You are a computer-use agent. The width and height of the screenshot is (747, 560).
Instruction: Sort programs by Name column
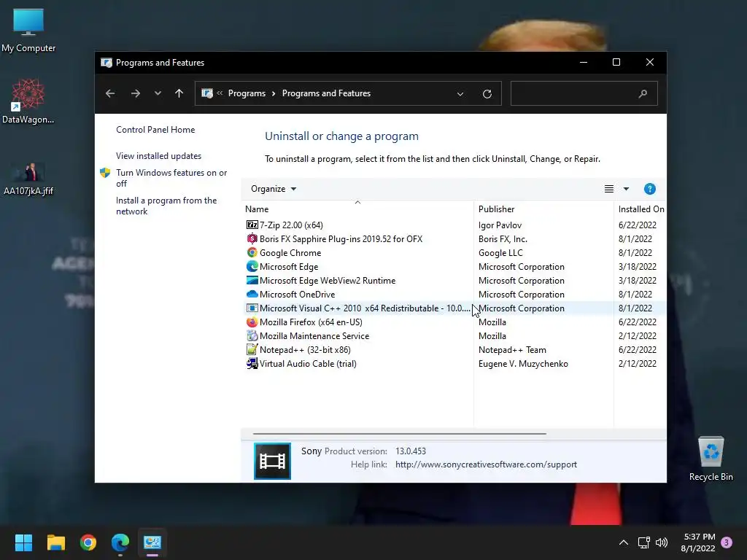click(357, 209)
